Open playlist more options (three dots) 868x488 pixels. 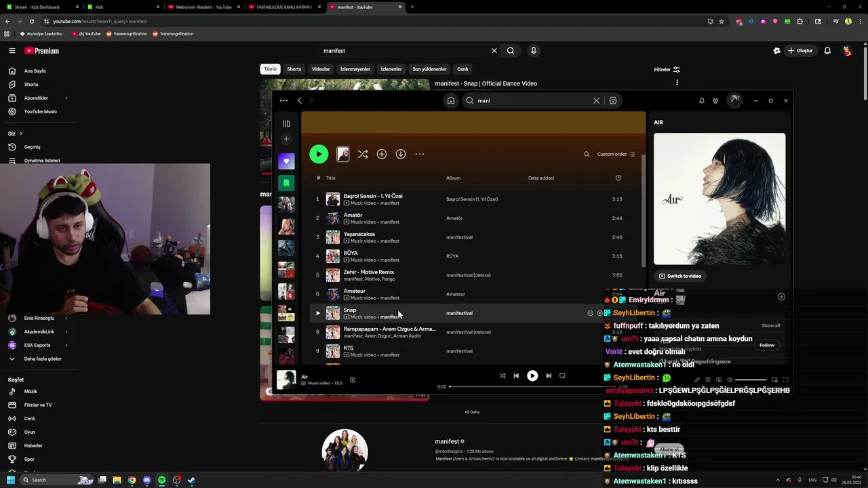coord(420,154)
